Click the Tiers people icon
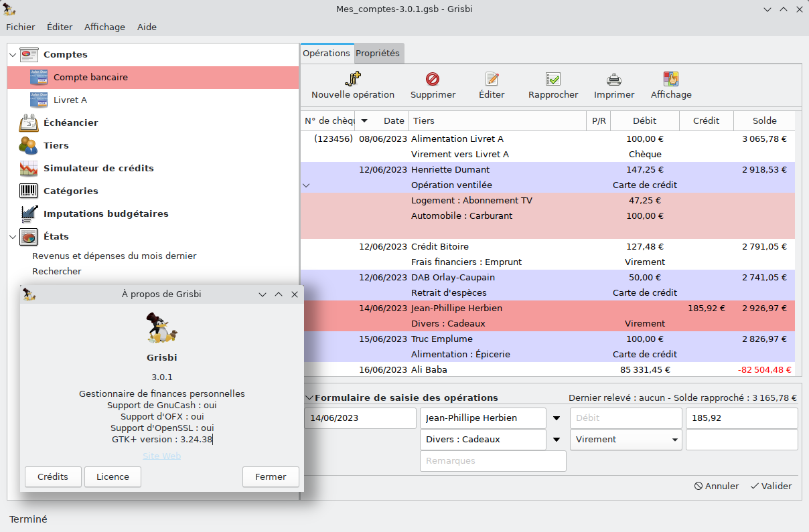 point(29,145)
